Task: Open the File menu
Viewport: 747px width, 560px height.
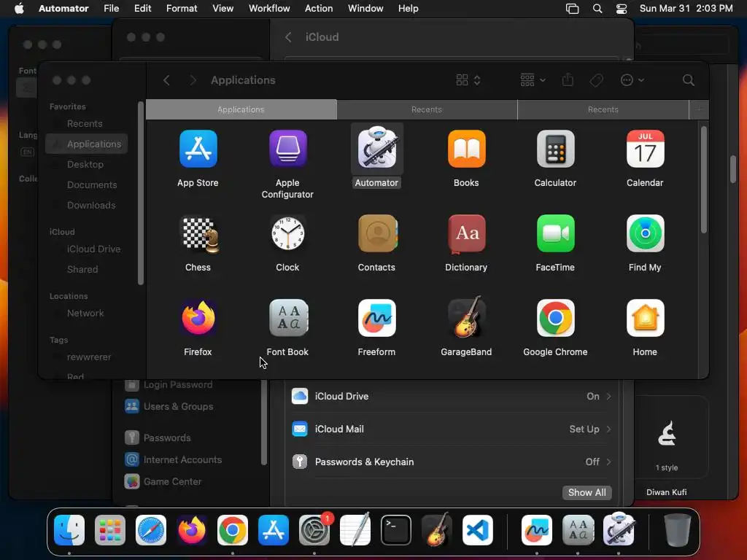Action: click(112, 9)
